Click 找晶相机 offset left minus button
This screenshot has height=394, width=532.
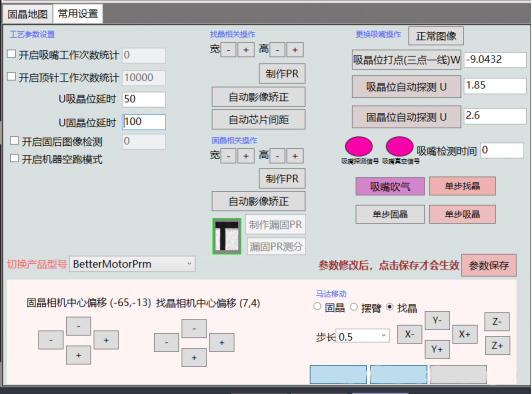click(167, 342)
